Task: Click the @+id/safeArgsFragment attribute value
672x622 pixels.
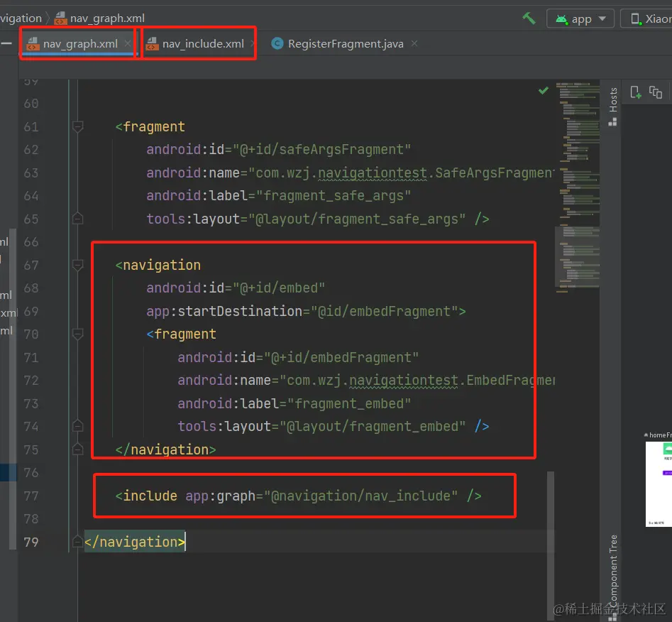Action: (x=321, y=150)
